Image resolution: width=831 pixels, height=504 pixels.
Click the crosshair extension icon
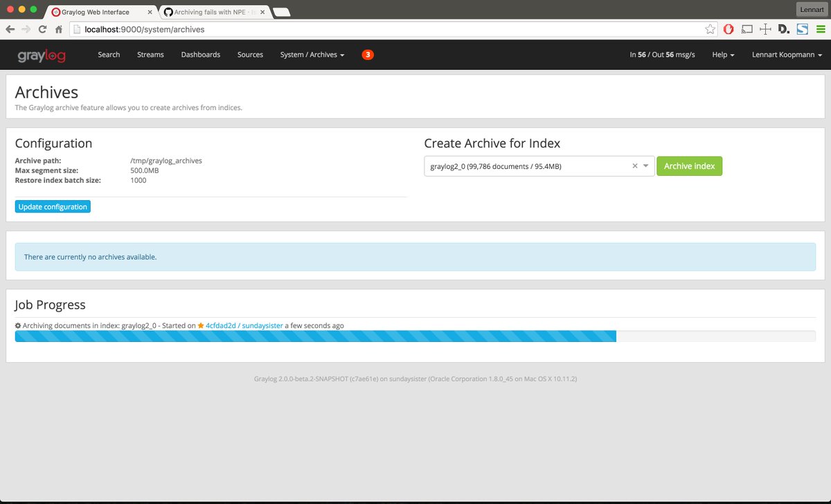pos(765,29)
